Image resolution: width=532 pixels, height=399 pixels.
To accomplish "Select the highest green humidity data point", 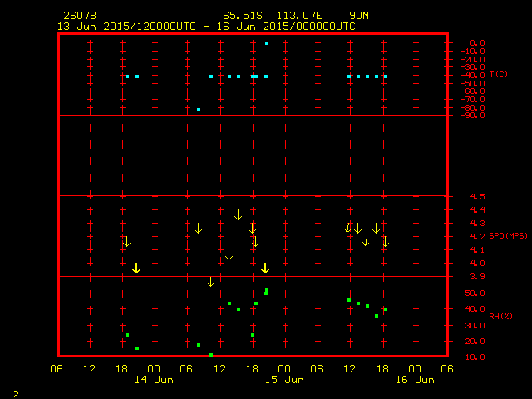I will pyautogui.click(x=267, y=290).
